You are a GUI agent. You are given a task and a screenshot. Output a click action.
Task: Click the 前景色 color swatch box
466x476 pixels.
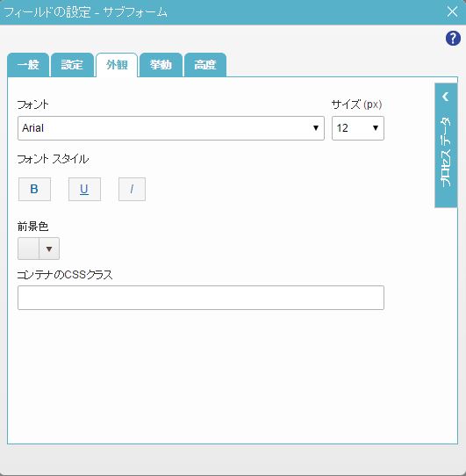click(x=28, y=249)
